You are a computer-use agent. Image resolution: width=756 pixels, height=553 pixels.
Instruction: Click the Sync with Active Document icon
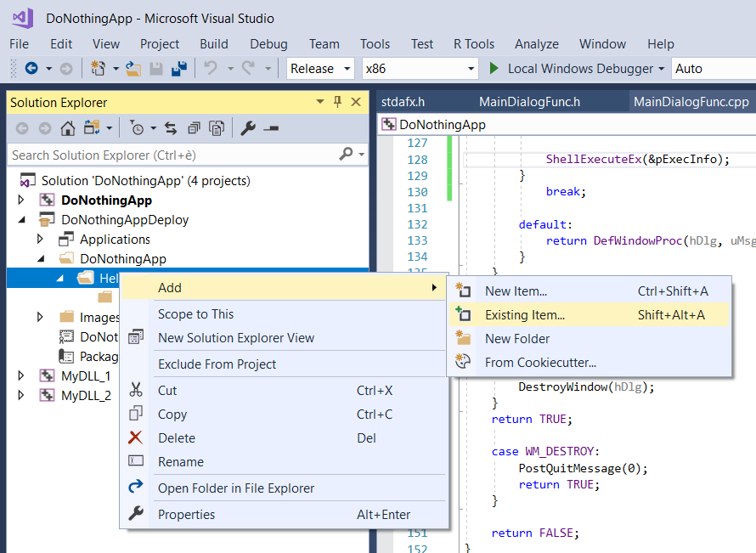tap(171, 128)
